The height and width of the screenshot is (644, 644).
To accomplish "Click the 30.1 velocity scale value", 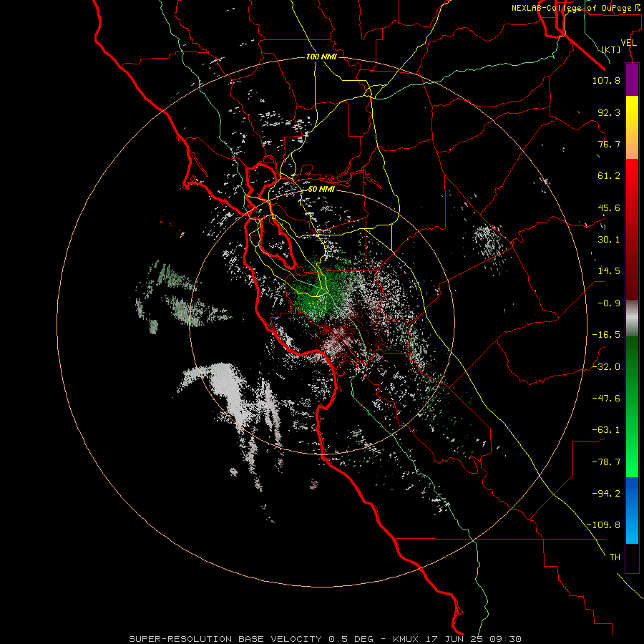I will pos(609,240).
